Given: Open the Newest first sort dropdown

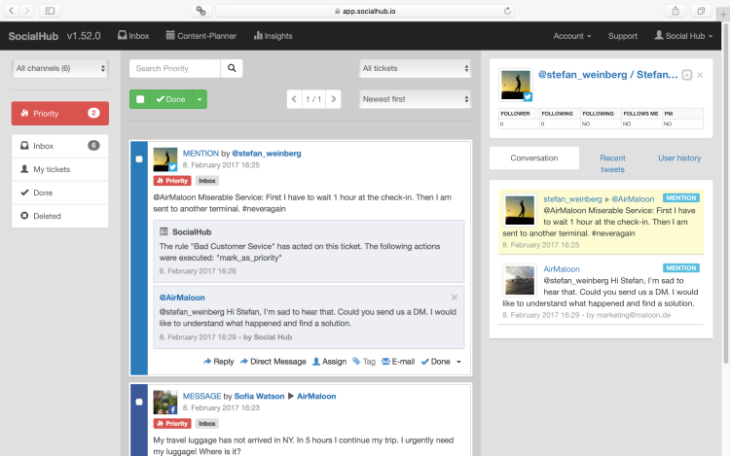Looking at the screenshot, I should click(415, 99).
